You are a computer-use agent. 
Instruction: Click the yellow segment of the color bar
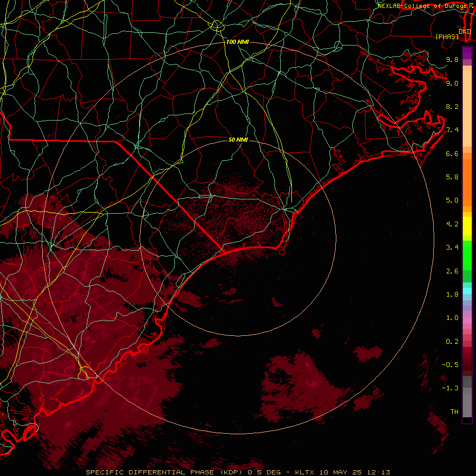click(467, 226)
